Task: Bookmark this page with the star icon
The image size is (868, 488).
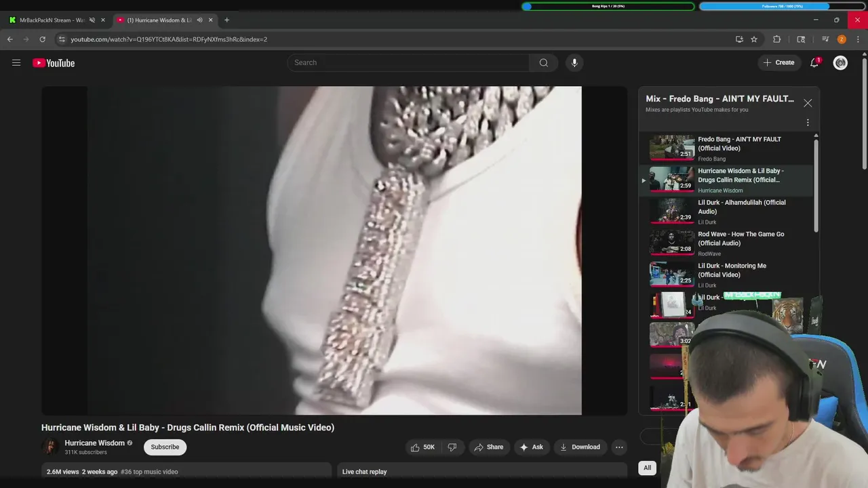Action: (754, 39)
